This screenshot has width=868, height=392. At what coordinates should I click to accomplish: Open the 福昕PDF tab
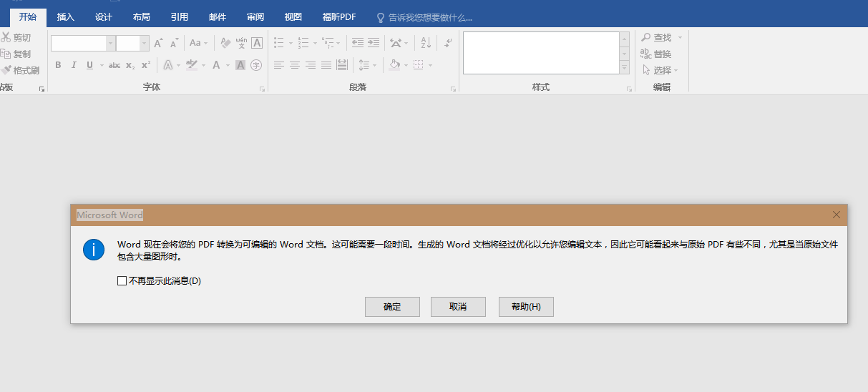pos(339,17)
